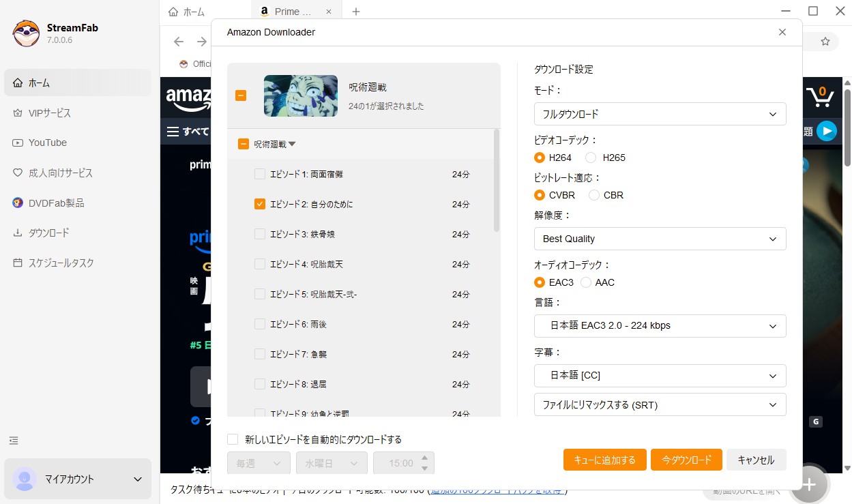Open the Amazon shopping cart icon
The width and height of the screenshot is (852, 504).
819,96
